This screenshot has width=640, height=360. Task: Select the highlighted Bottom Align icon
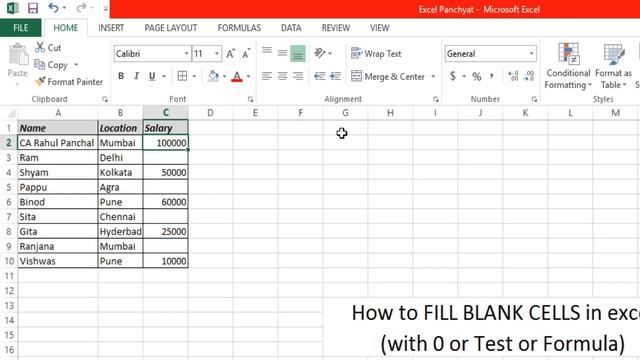298,53
